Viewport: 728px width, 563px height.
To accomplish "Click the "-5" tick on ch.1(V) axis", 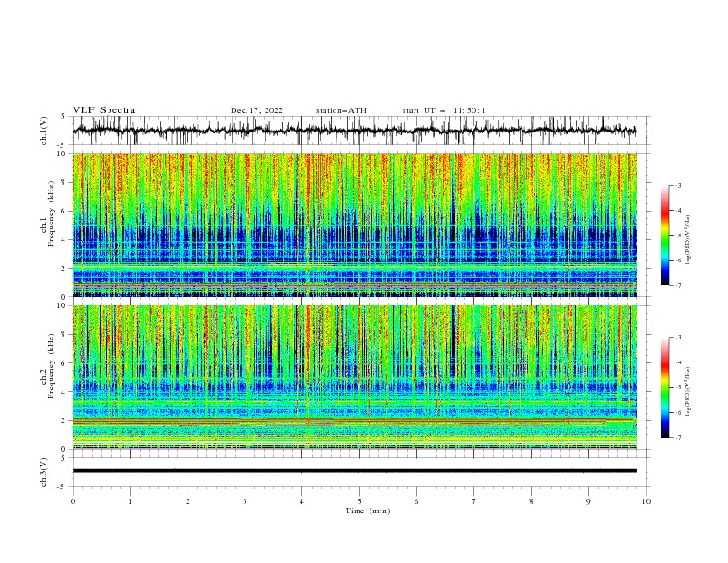I will click(63, 145).
